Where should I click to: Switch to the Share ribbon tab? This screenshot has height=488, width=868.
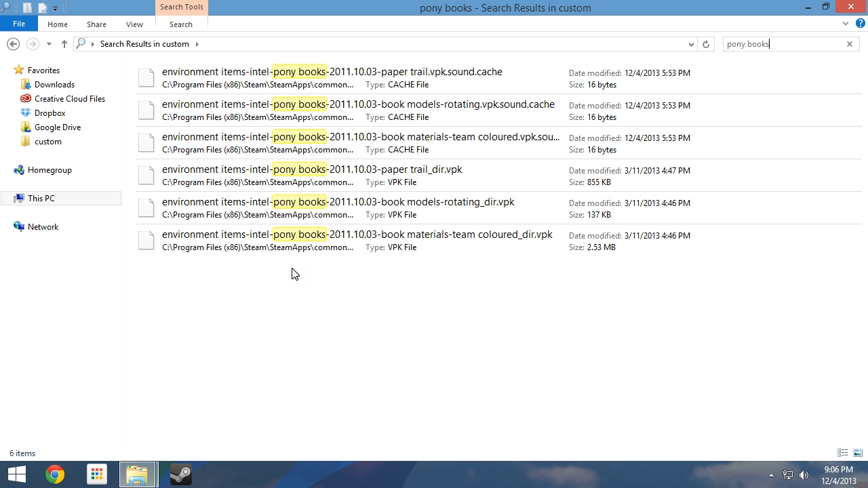[x=96, y=24]
